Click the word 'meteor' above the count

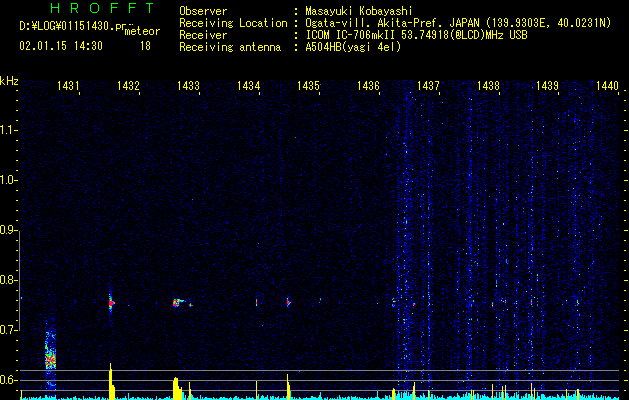click(142, 31)
